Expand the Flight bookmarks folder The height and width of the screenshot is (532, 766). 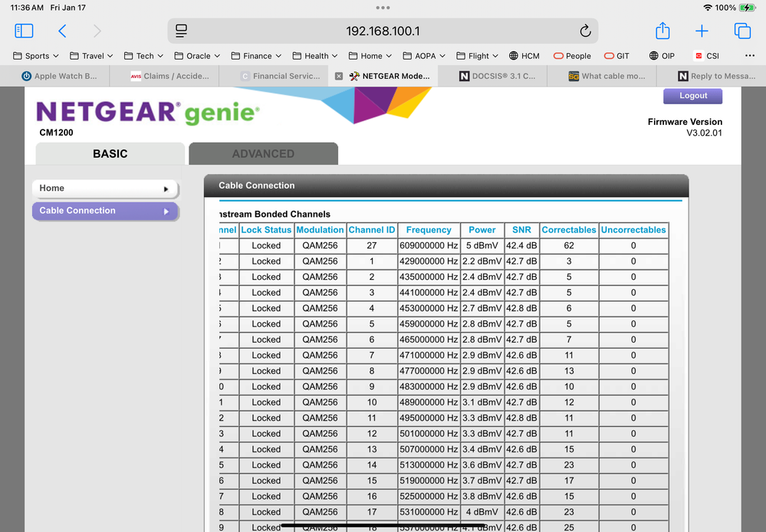coord(478,56)
